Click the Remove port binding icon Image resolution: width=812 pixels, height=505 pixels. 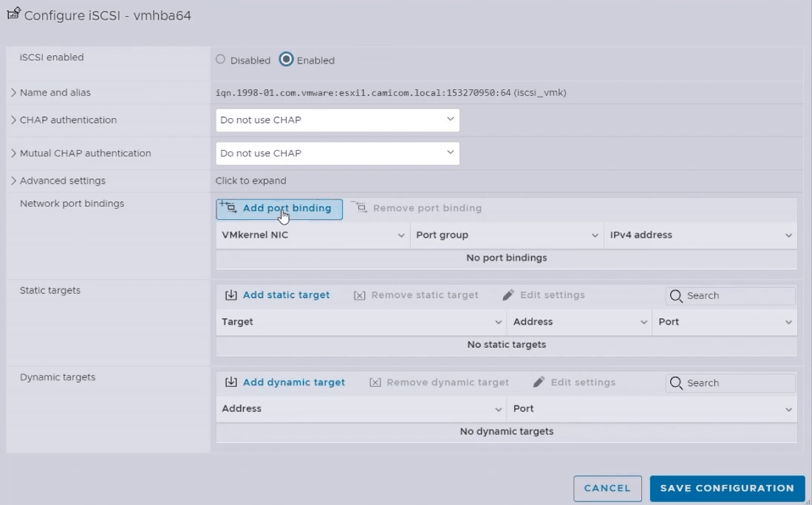click(x=359, y=207)
